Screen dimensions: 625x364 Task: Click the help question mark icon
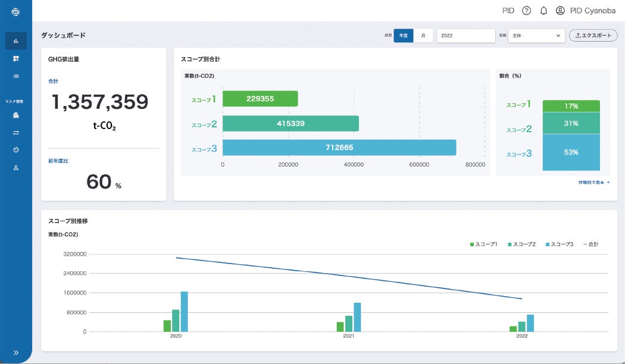527,11
